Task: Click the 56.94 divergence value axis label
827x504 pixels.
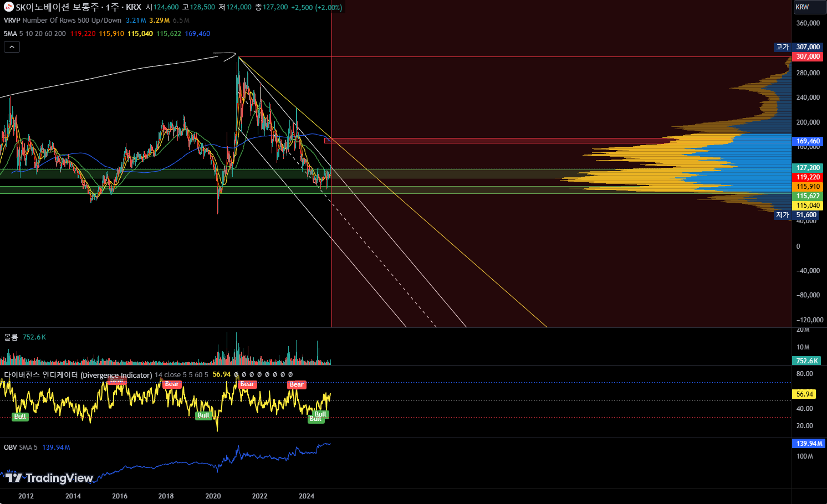Action: (804, 394)
